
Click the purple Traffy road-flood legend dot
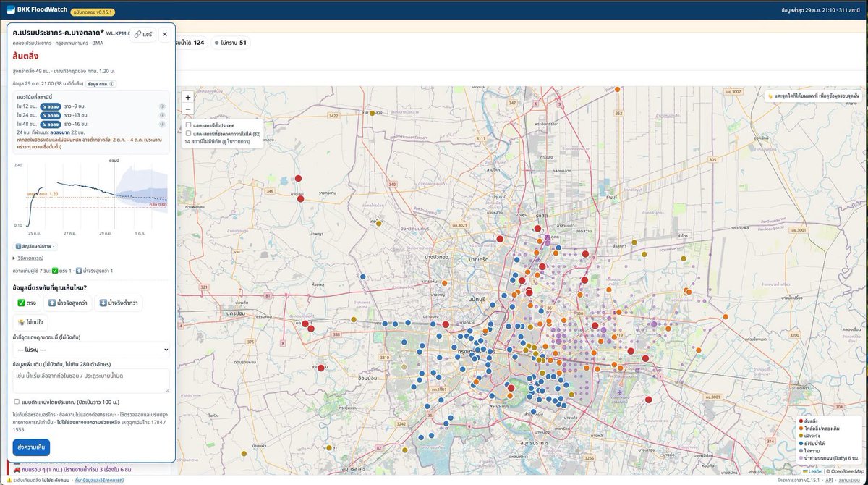[800, 457]
